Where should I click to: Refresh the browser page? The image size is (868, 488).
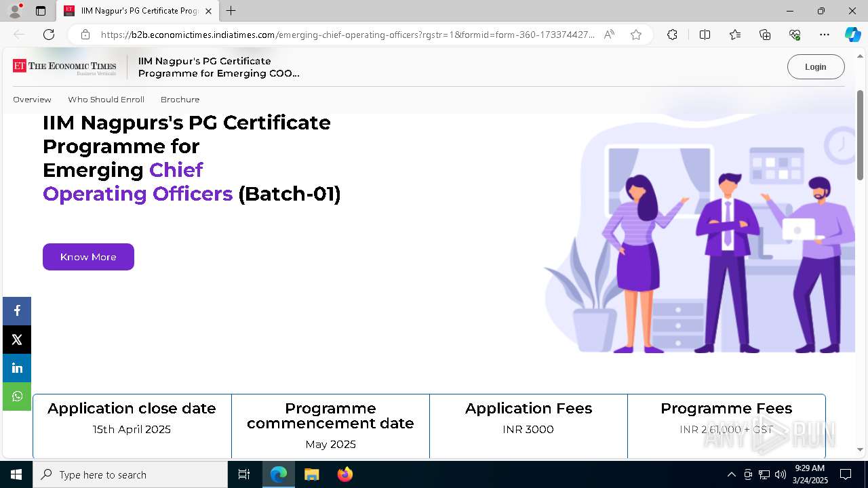coord(49,35)
